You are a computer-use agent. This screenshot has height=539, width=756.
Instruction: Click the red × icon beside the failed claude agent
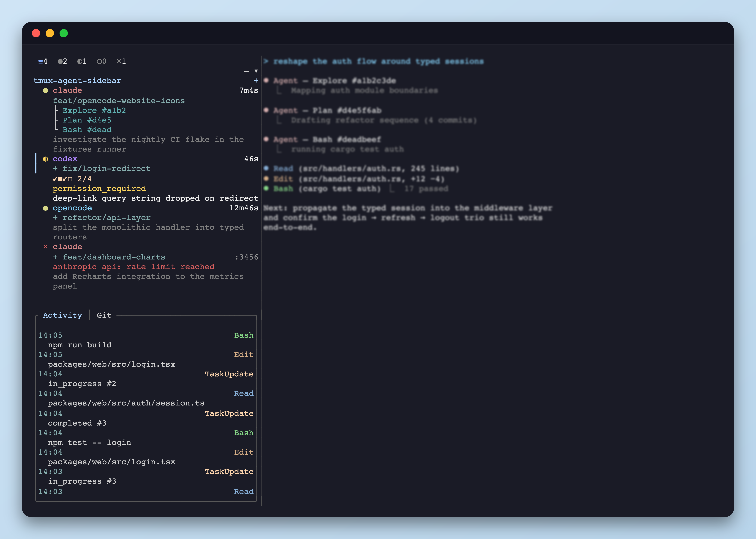point(46,247)
